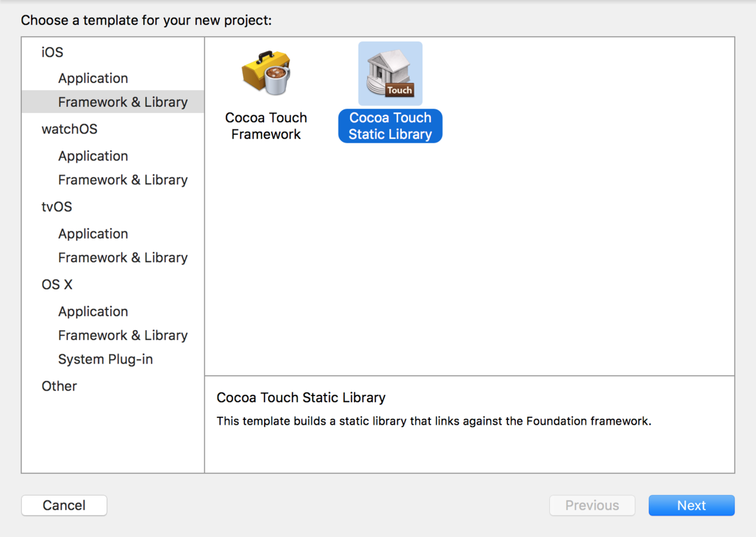The height and width of the screenshot is (537, 756).
Task: Click the iOS section header
Action: (x=52, y=52)
